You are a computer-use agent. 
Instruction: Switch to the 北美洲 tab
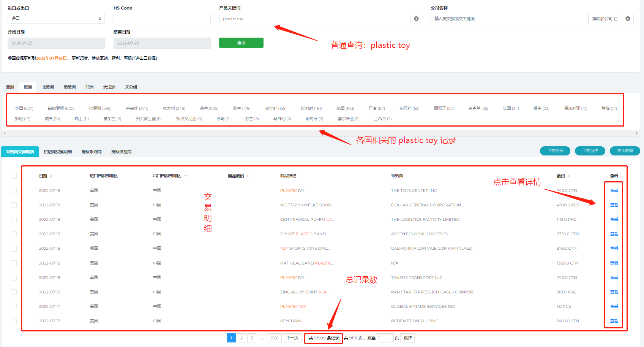point(48,87)
